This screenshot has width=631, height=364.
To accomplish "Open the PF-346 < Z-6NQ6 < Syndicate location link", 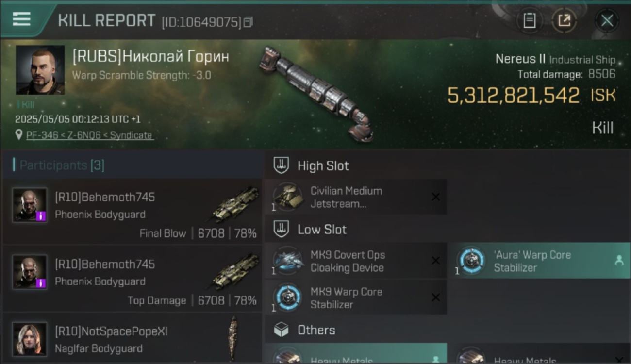I will tap(89, 135).
